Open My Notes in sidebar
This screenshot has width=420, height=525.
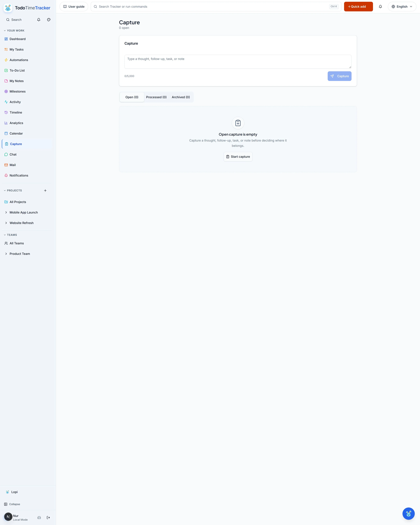[27, 81]
